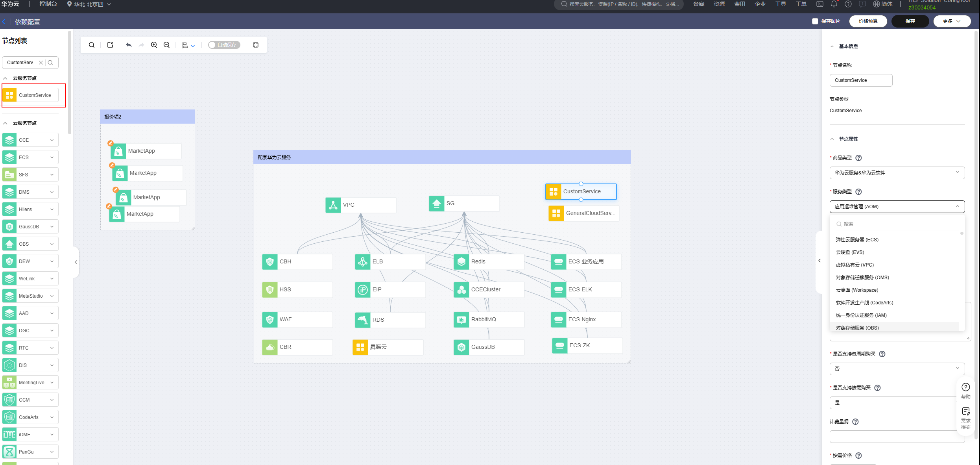Zoom in on the canvas
The height and width of the screenshot is (465, 980).
tap(154, 45)
